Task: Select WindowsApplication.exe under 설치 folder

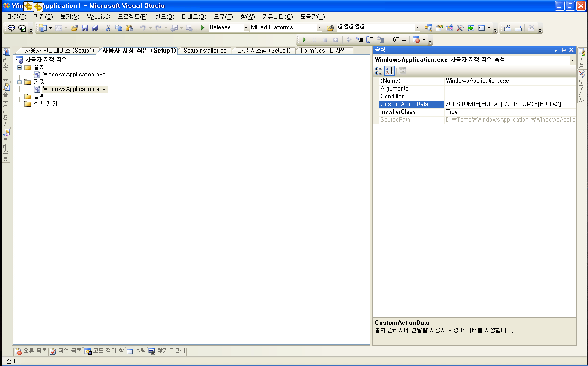Action: 74,75
